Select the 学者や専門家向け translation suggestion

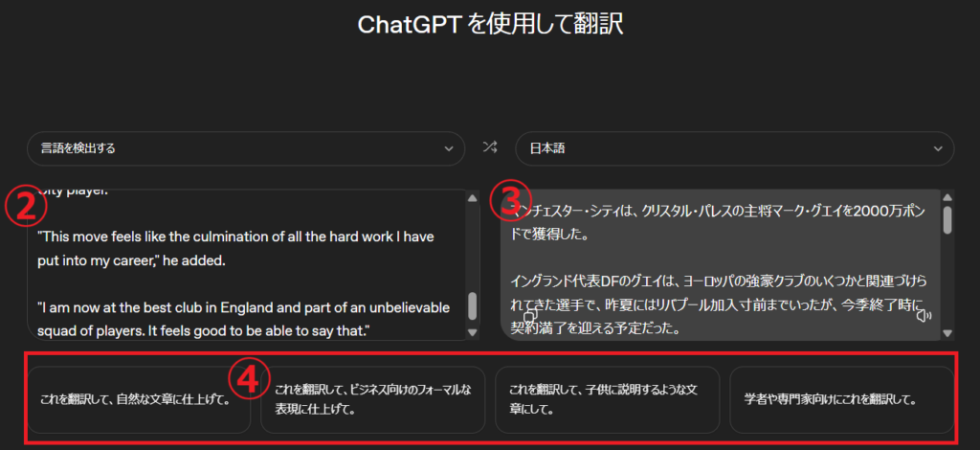point(841,399)
